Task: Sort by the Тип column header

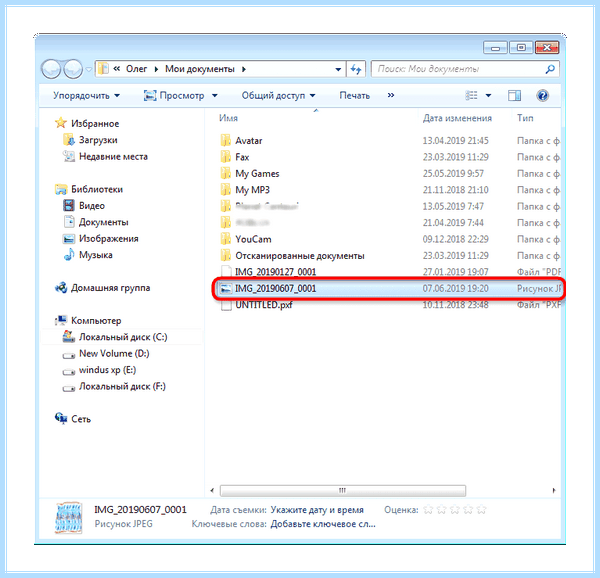Action: [x=525, y=118]
